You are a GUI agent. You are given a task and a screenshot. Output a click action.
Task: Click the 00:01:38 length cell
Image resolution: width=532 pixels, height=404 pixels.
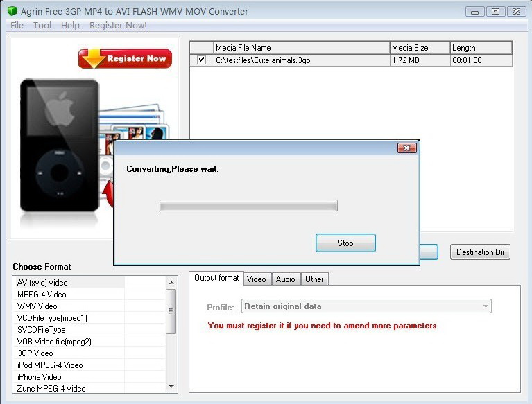click(481, 60)
